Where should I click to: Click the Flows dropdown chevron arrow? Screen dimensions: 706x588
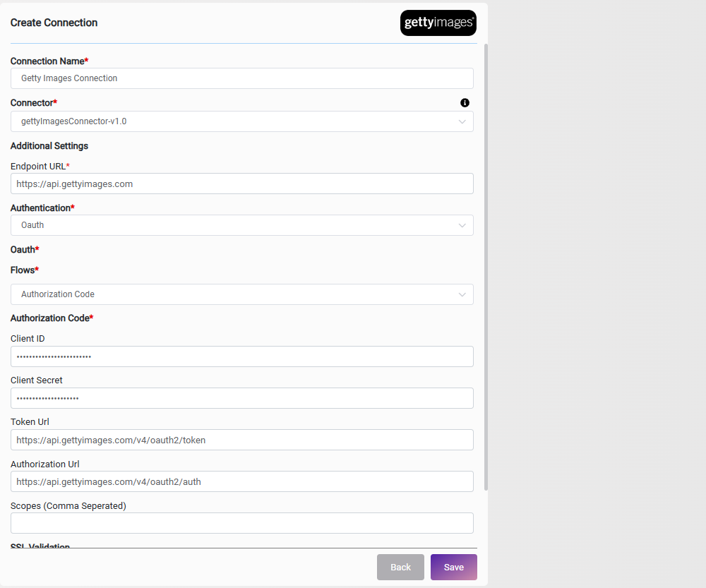click(x=462, y=294)
